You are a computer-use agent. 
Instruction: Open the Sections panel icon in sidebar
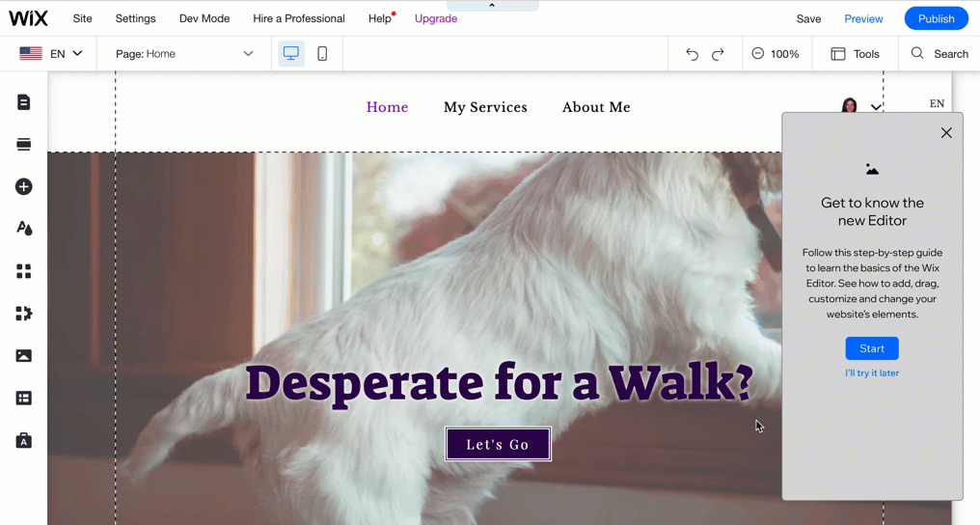24,145
